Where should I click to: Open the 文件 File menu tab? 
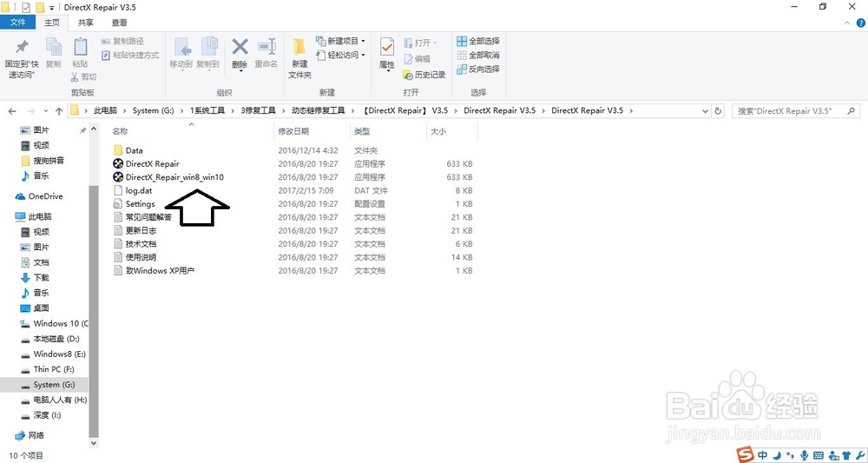point(17,23)
